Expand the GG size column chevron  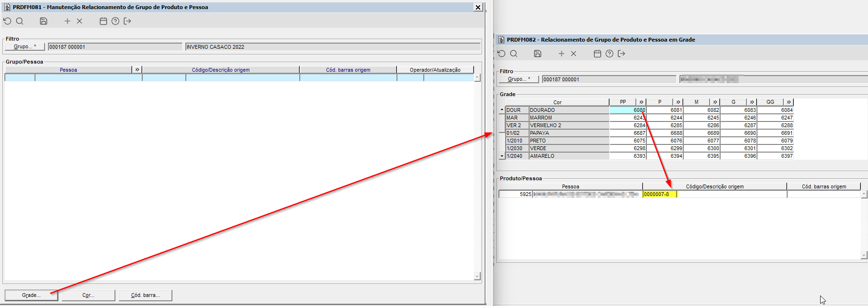(789, 102)
